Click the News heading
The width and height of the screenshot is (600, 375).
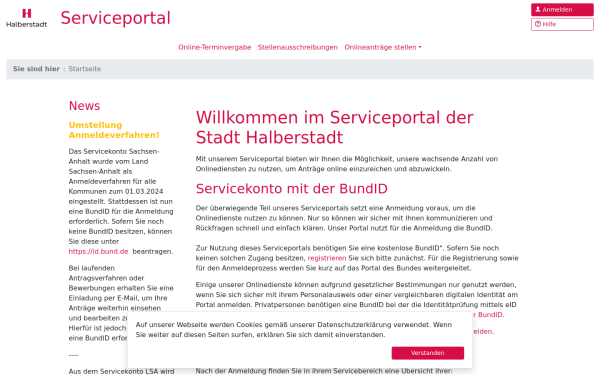84,106
